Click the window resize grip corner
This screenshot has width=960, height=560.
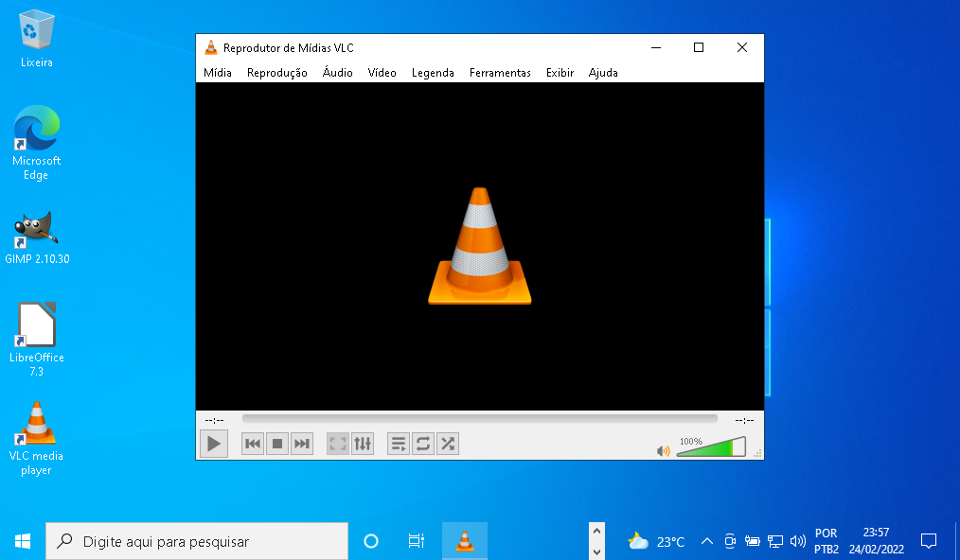[758, 453]
